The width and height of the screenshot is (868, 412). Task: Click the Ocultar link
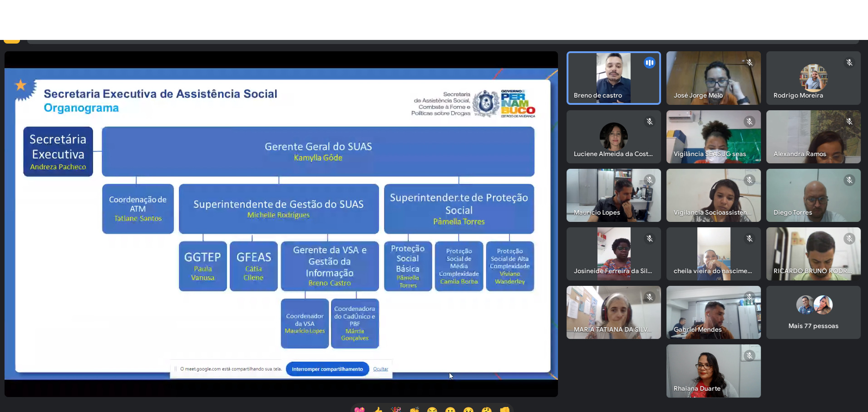[x=380, y=369]
